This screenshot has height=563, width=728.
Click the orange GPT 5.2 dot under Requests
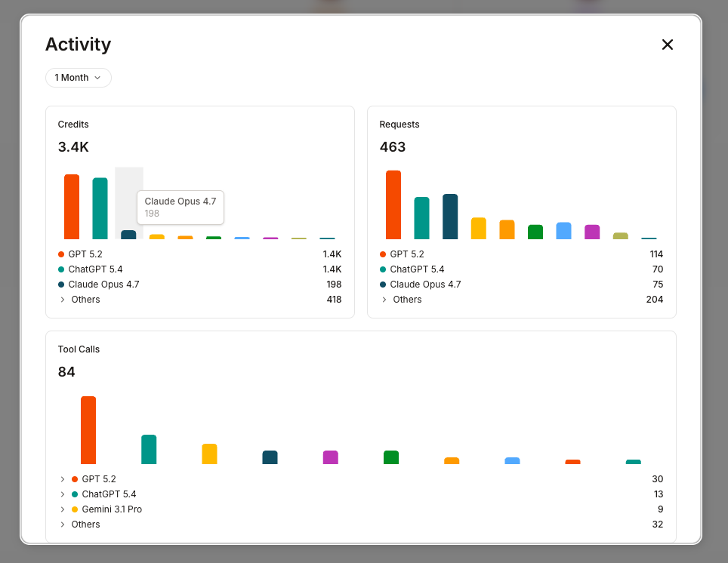click(x=384, y=254)
